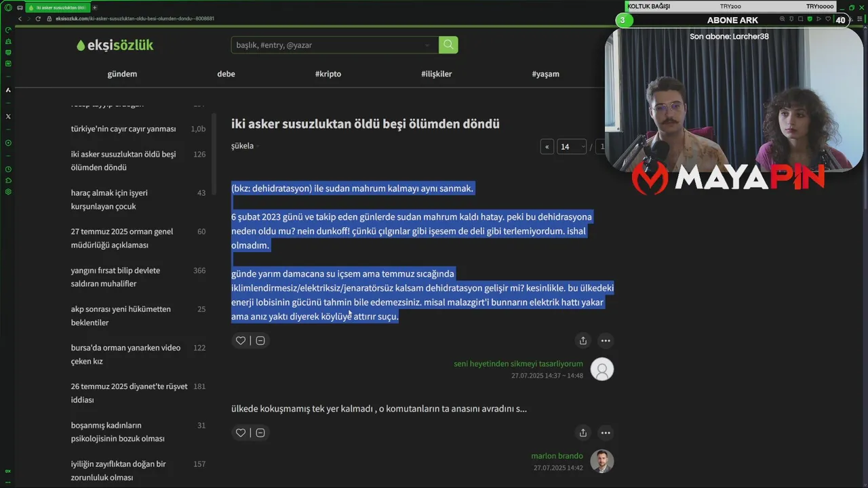Open the X (Twitter) sidebar panel
Image resolution: width=868 pixels, height=488 pixels.
point(8,117)
